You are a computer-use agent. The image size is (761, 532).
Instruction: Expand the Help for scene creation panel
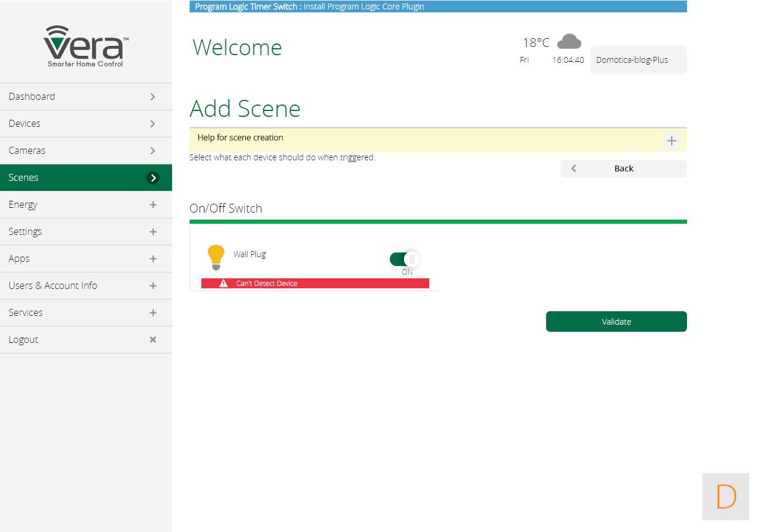point(671,141)
